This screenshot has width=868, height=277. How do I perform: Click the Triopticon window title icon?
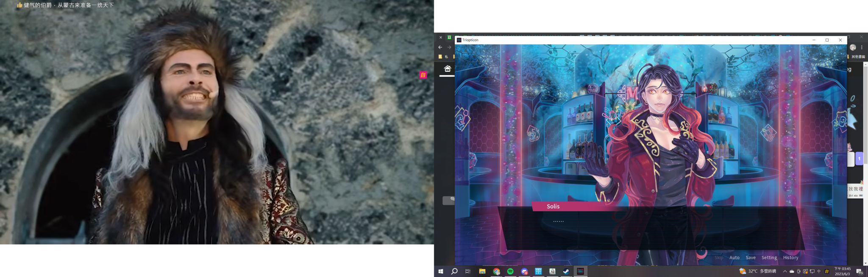(x=459, y=40)
